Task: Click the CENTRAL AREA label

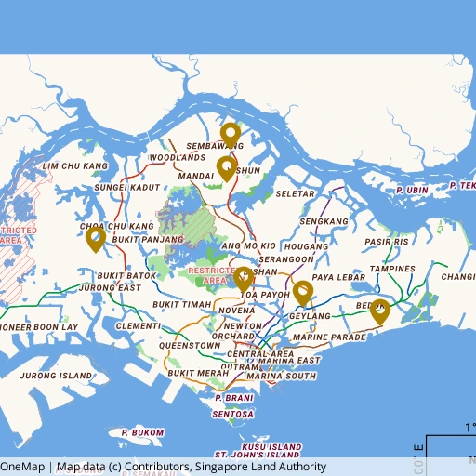Action: tap(260, 354)
